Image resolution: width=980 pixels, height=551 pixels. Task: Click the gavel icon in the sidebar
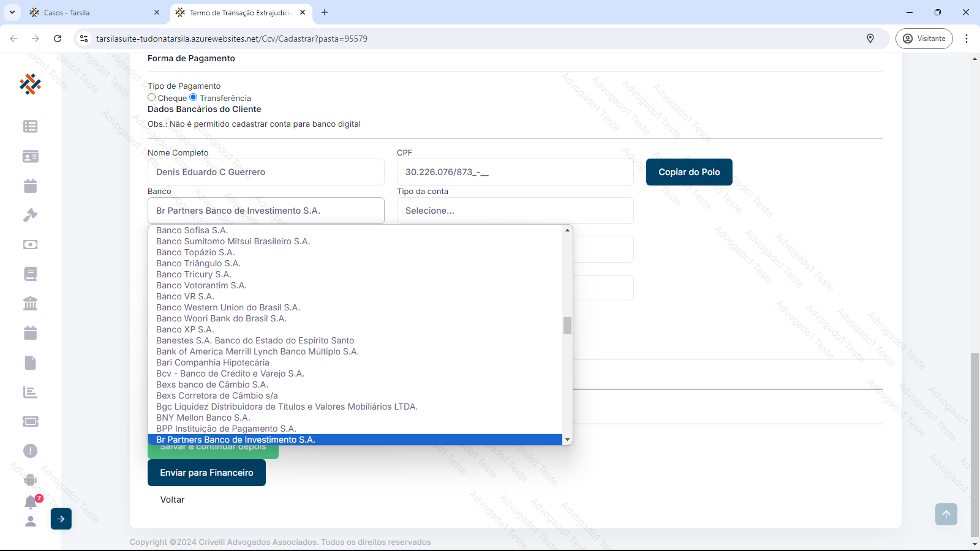pos(30,215)
